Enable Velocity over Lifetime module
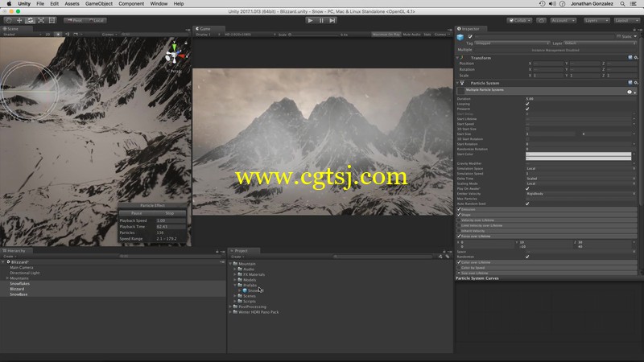Viewport: 644px width, 362px height. point(459,220)
